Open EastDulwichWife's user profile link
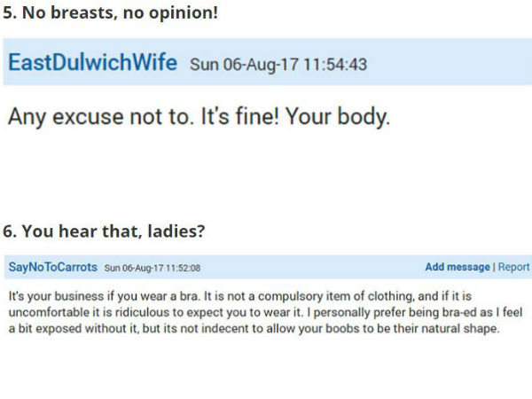 point(92,62)
